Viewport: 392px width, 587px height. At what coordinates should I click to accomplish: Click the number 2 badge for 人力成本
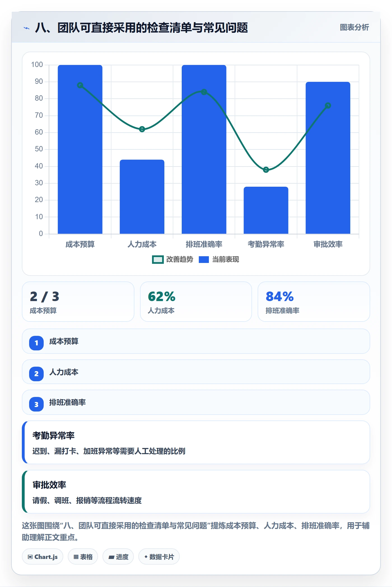coord(36,374)
